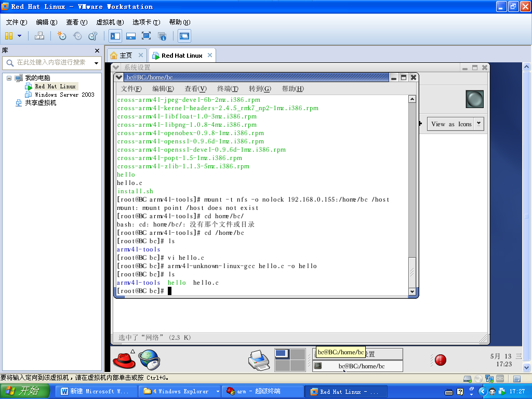
Task: Open the terminal 编辑(E) menu
Action: click(163, 89)
